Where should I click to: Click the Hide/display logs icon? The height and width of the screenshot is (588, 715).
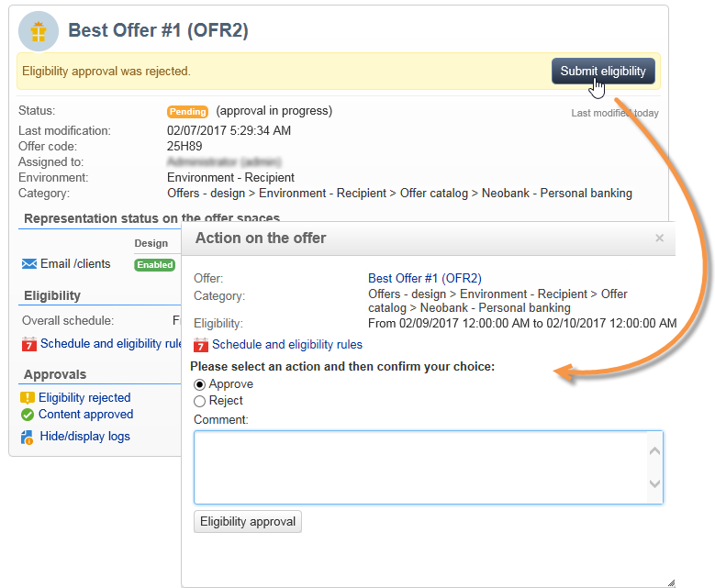[x=27, y=438]
